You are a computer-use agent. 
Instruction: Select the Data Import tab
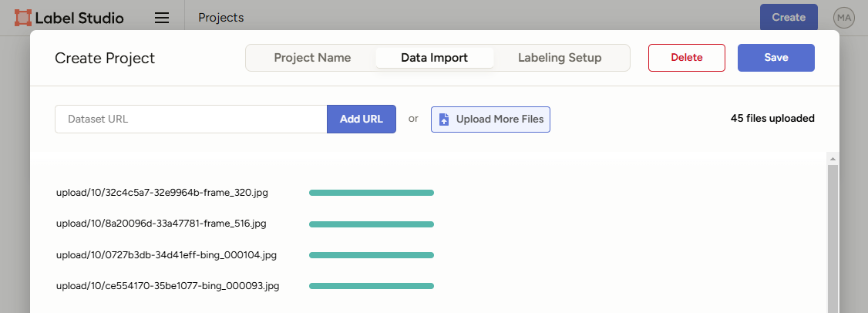434,58
